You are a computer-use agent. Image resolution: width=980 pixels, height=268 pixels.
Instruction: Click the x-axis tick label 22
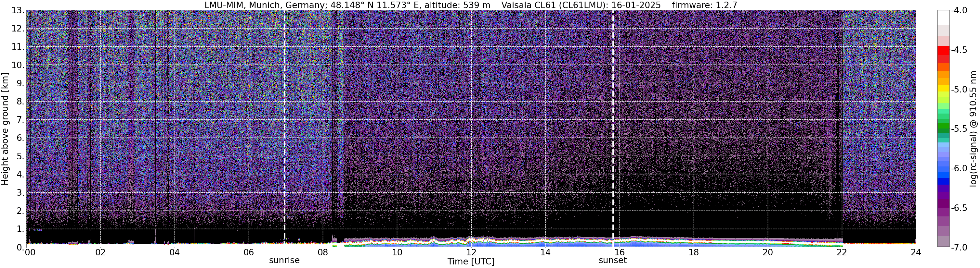(842, 252)
